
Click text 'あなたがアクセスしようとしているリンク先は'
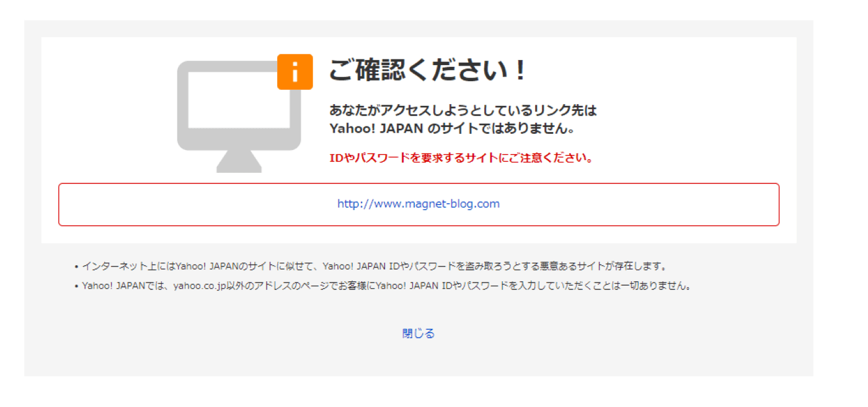(x=463, y=111)
